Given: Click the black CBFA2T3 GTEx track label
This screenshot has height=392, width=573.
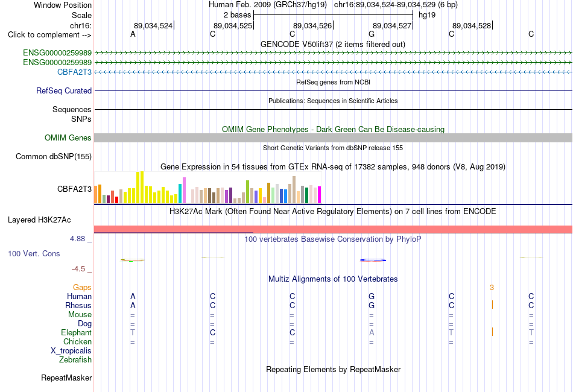Looking at the screenshot, I should click(x=75, y=189).
